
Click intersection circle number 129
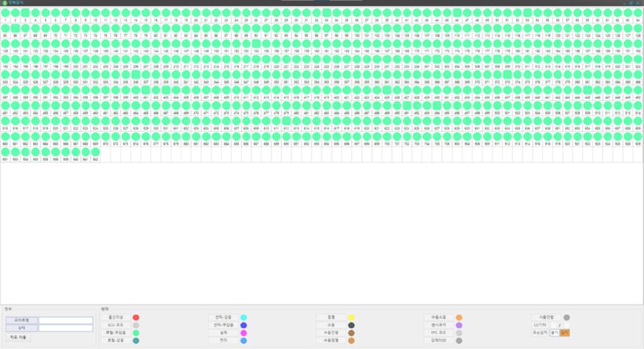pos(5,44)
